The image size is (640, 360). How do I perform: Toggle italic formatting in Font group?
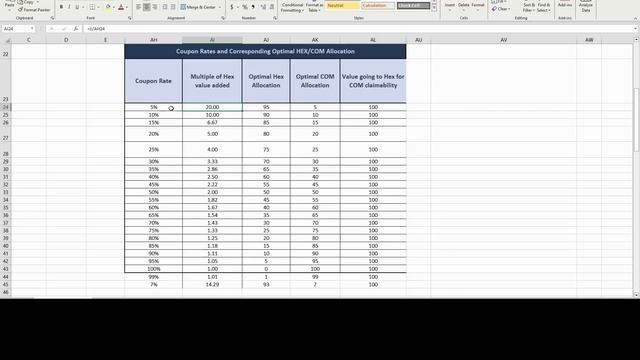pyautogui.click(x=69, y=7)
